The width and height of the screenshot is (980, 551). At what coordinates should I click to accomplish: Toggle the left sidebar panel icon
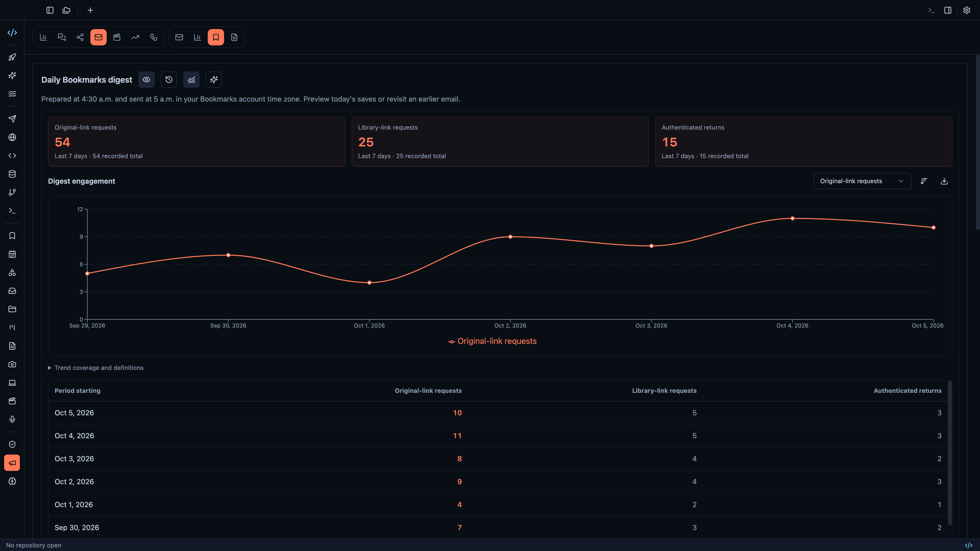(x=50, y=10)
